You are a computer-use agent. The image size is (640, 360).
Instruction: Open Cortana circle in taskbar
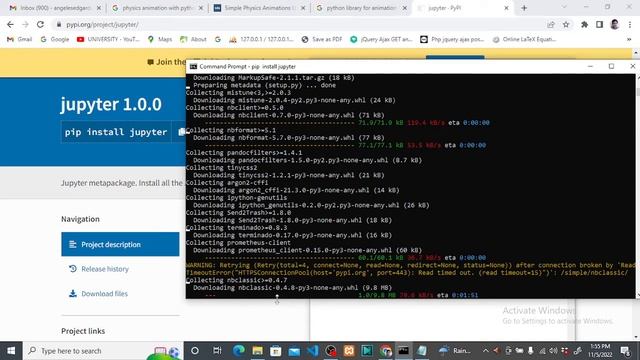(195, 351)
